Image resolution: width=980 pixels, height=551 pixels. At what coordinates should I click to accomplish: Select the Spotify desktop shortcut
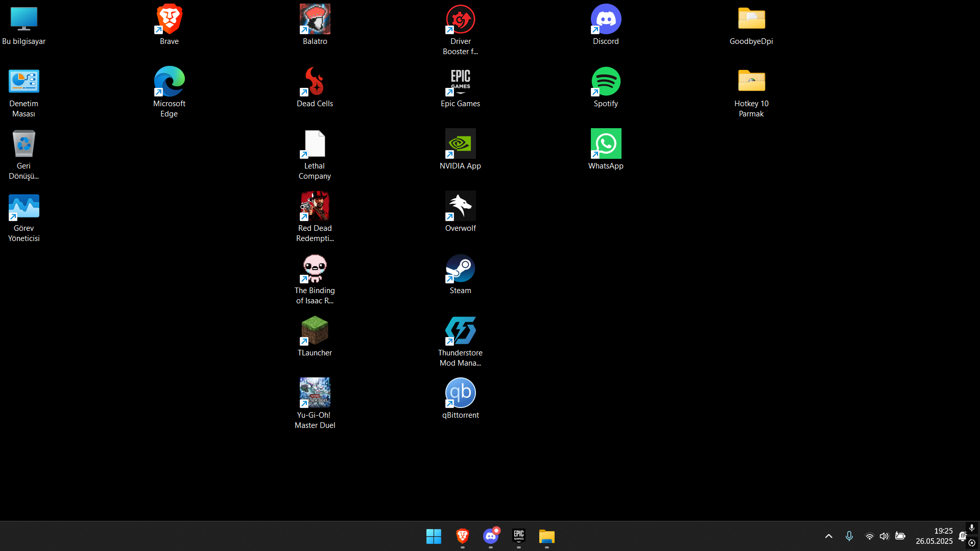coord(606,88)
